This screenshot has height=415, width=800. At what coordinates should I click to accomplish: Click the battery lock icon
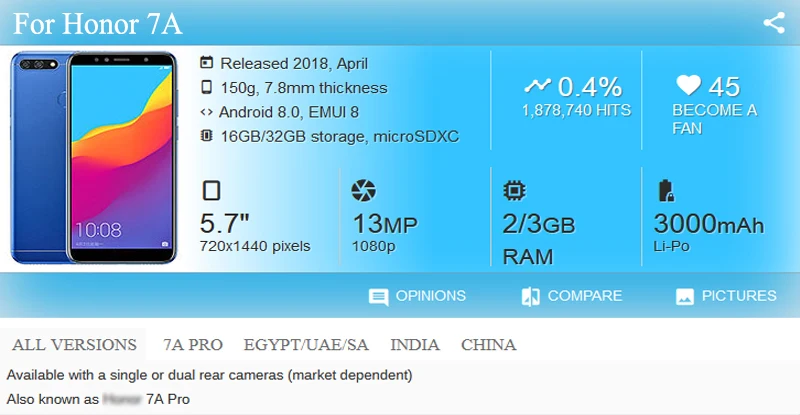[x=665, y=190]
